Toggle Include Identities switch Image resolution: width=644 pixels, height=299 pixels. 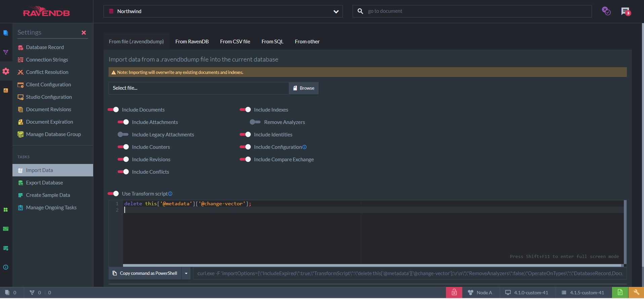(245, 134)
